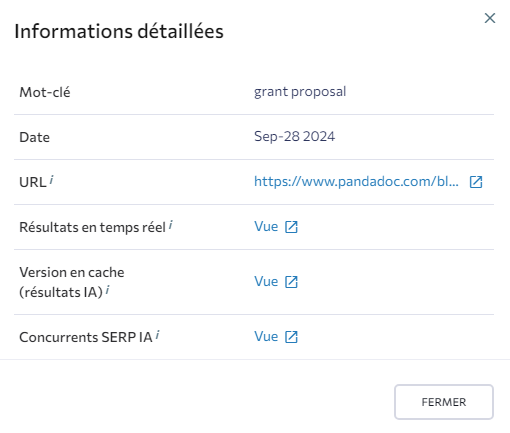Image resolution: width=510 pixels, height=433 pixels.
Task: Select the 'grant proposal' keyword value
Action: pyautogui.click(x=300, y=92)
